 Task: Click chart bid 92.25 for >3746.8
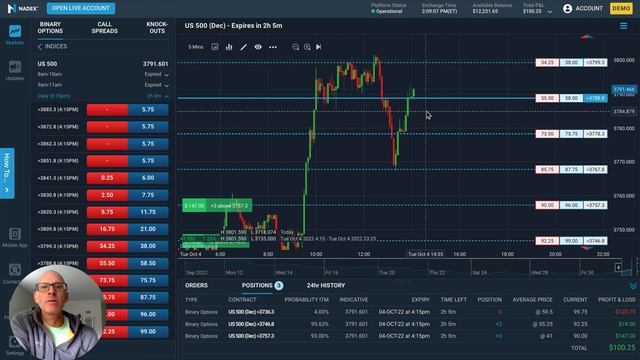click(547, 241)
